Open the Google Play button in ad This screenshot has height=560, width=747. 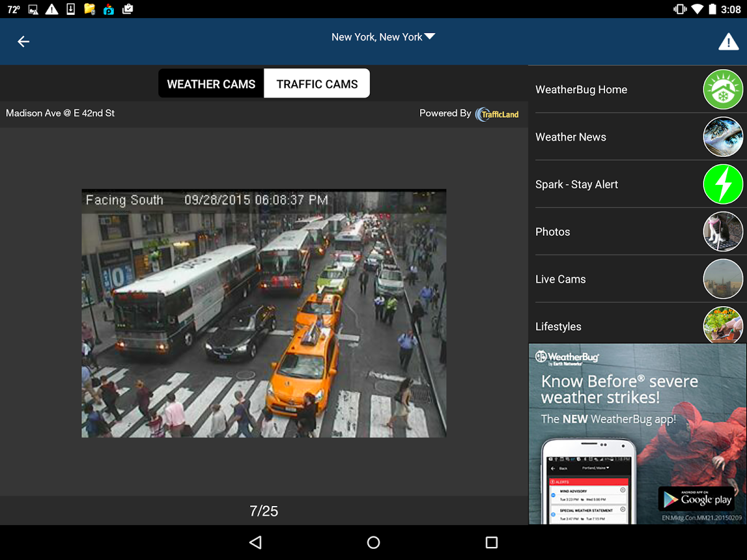(x=697, y=499)
